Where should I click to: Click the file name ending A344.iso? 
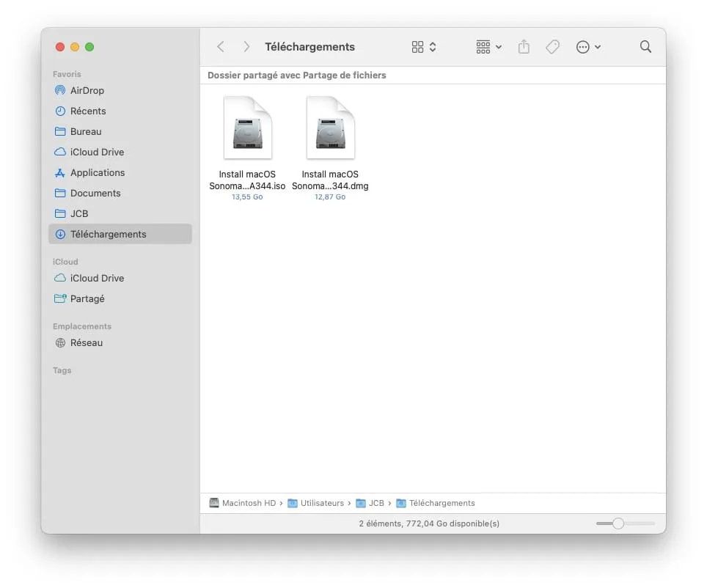coord(247,180)
